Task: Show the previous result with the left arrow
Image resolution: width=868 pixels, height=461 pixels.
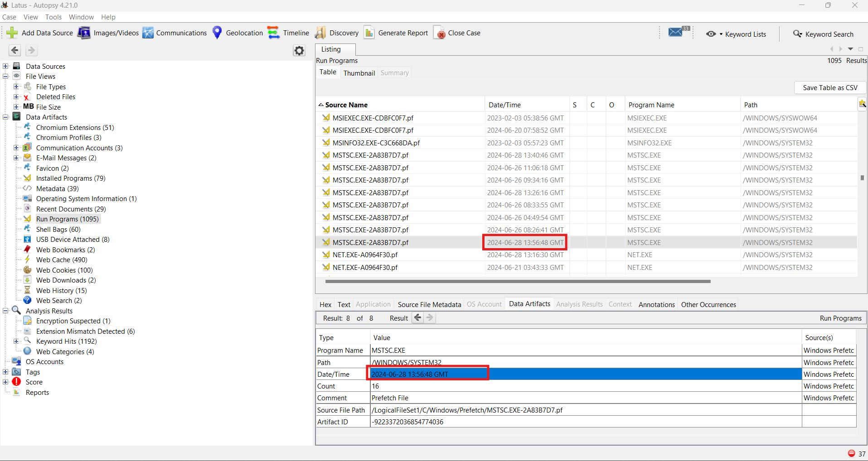Action: click(x=418, y=318)
